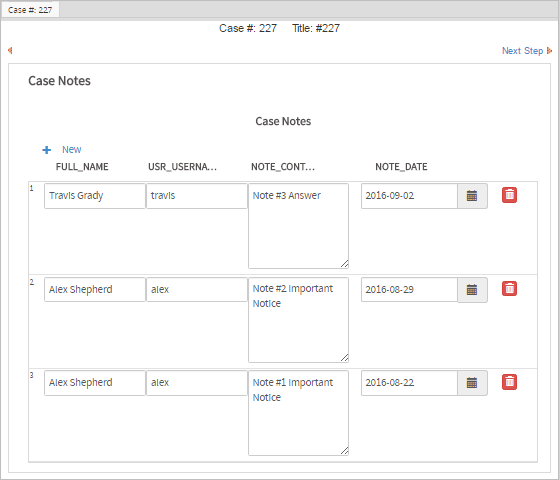Delete the Note #2 row with trash icon
The width and height of the screenshot is (559, 480).
tap(509, 288)
